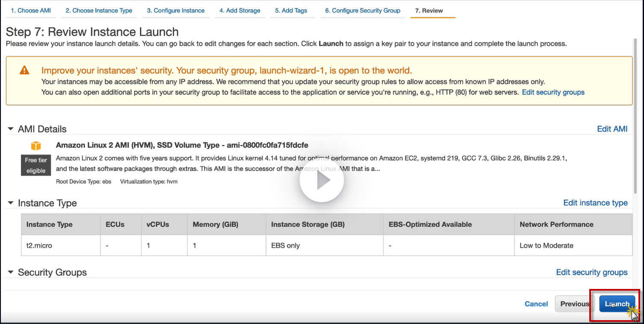Click the orange warning triangle icon

[x=24, y=71]
